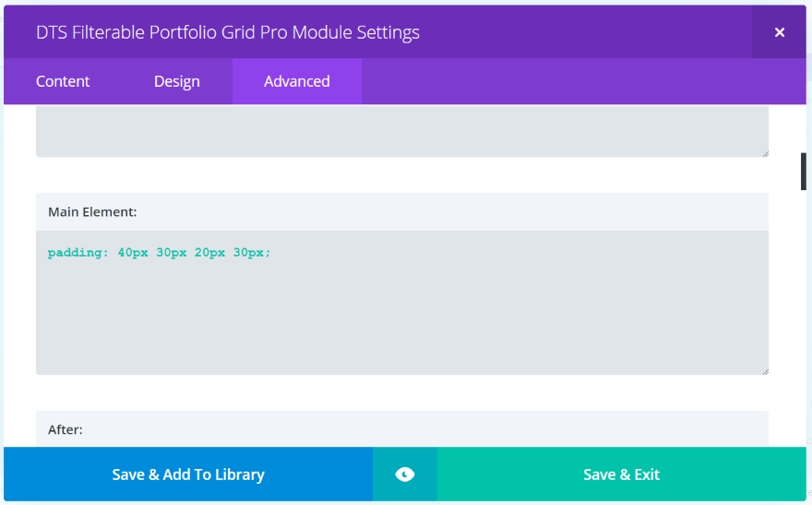Click the Main Element label
The height and width of the screenshot is (505, 812).
tap(92, 212)
